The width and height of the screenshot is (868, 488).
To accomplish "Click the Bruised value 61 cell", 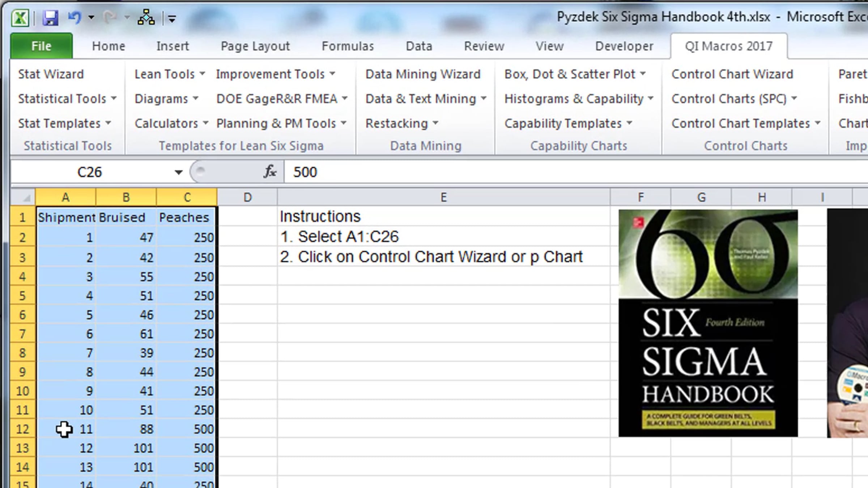I will point(126,334).
